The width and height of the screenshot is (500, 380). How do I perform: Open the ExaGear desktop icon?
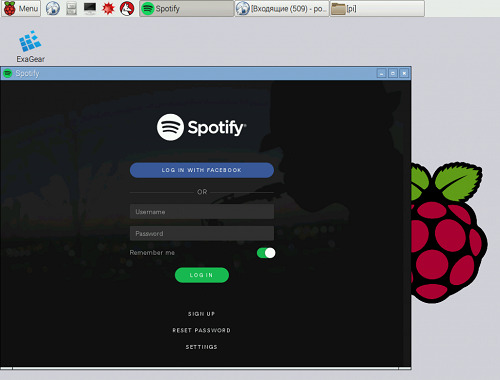pos(30,46)
